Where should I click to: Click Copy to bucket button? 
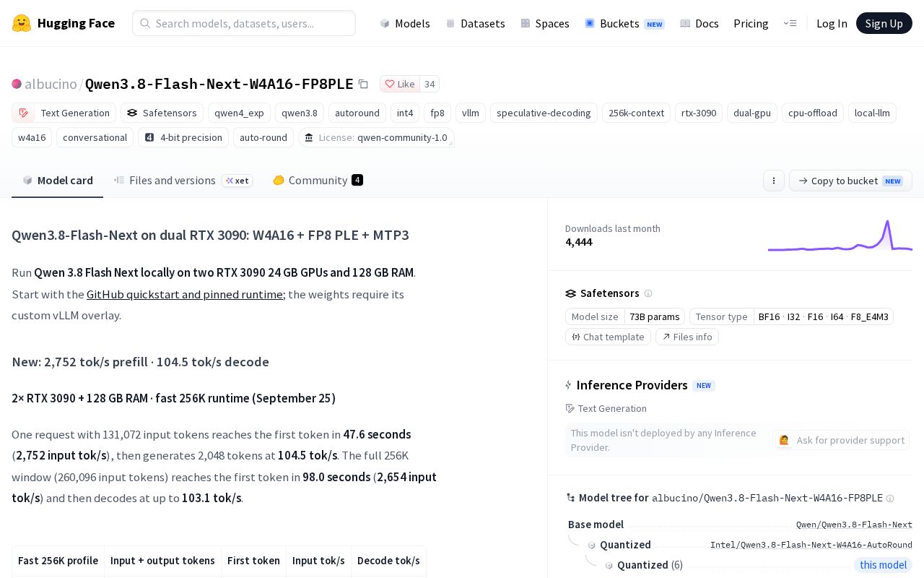tap(850, 181)
